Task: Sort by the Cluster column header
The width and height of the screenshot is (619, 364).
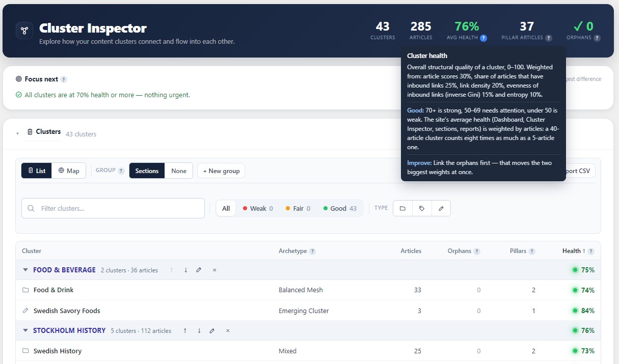Action: coord(32,251)
